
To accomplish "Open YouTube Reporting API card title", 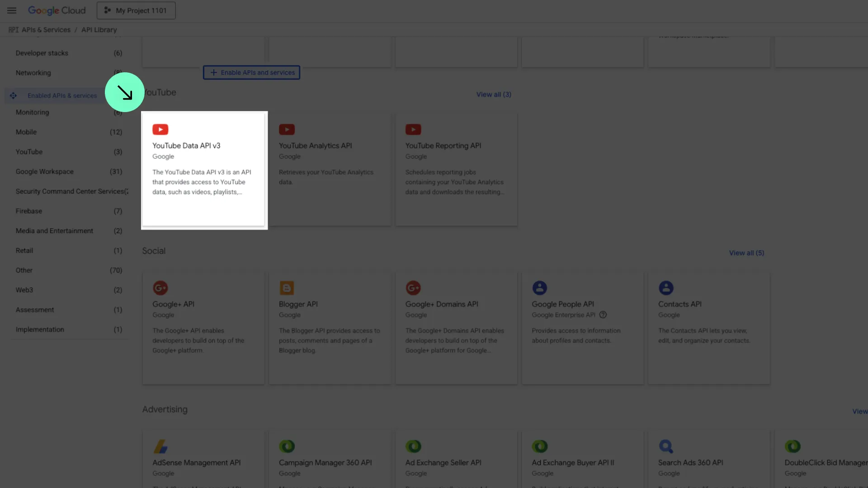I will click(x=443, y=145).
